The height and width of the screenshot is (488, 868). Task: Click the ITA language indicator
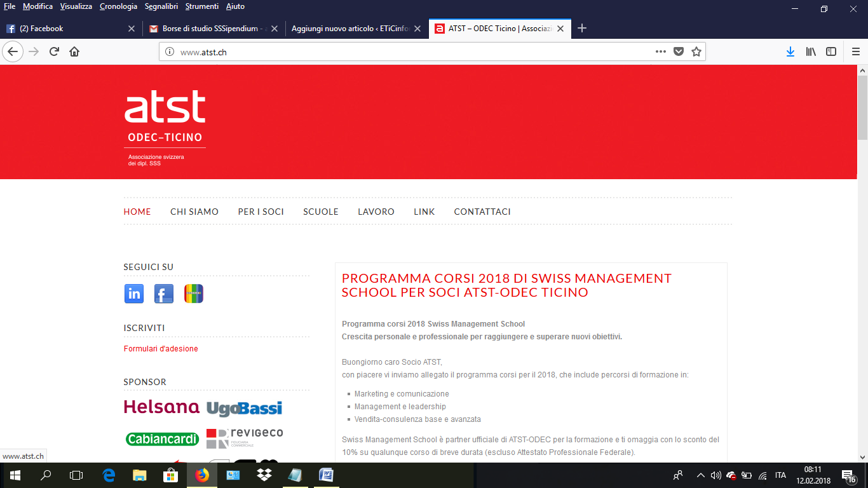pyautogui.click(x=780, y=475)
